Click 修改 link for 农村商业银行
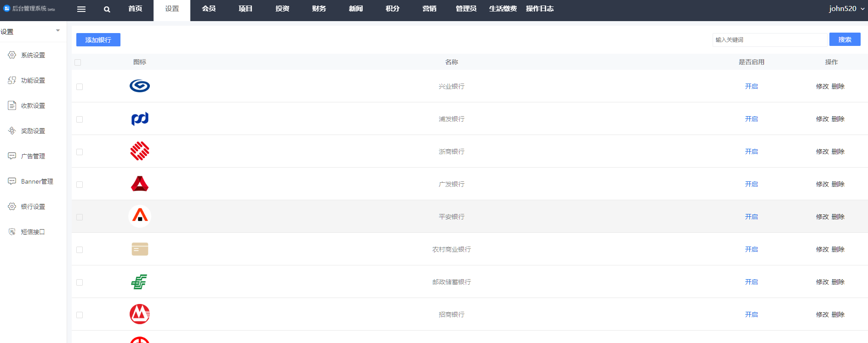 pos(822,249)
